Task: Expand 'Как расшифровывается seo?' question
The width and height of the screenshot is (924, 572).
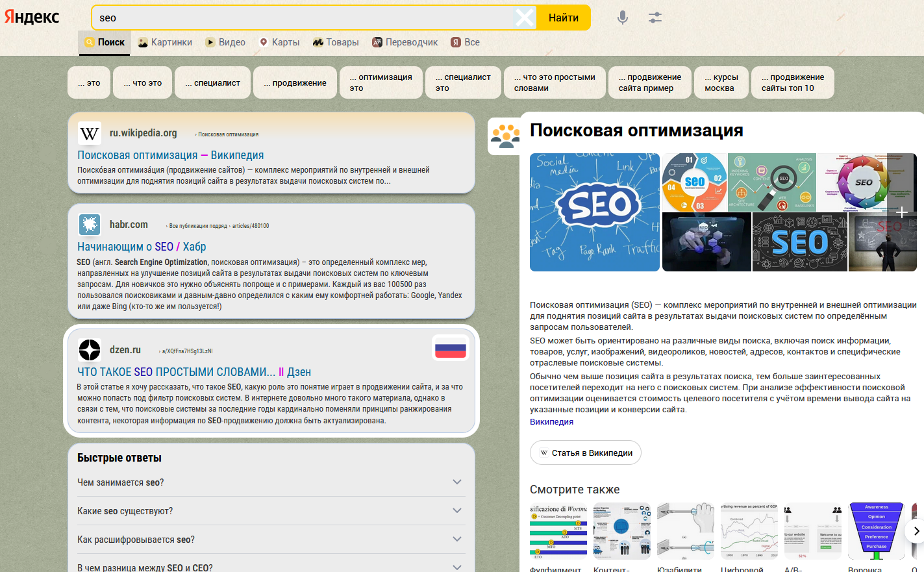Action: [x=457, y=540]
